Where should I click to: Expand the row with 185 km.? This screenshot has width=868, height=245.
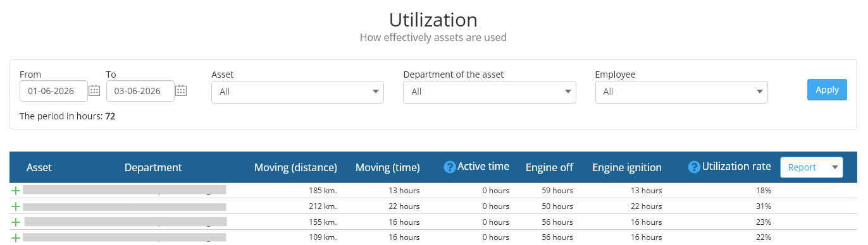[16, 190]
